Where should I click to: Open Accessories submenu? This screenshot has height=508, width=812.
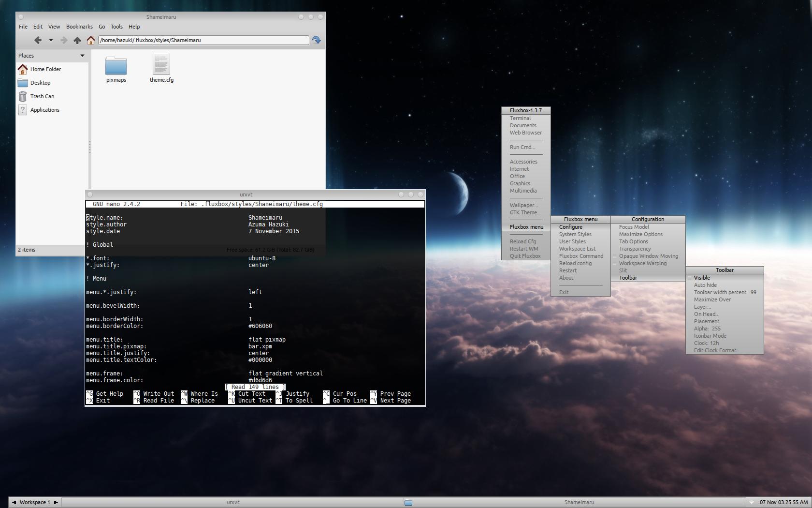pos(526,162)
